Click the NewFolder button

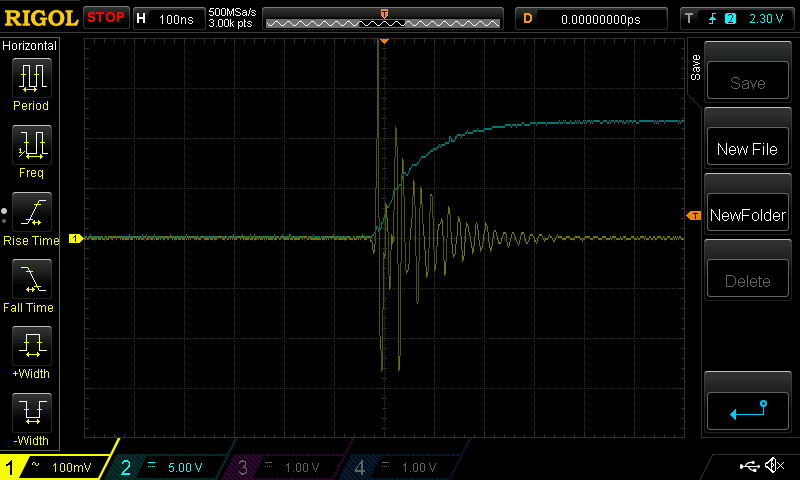747,213
